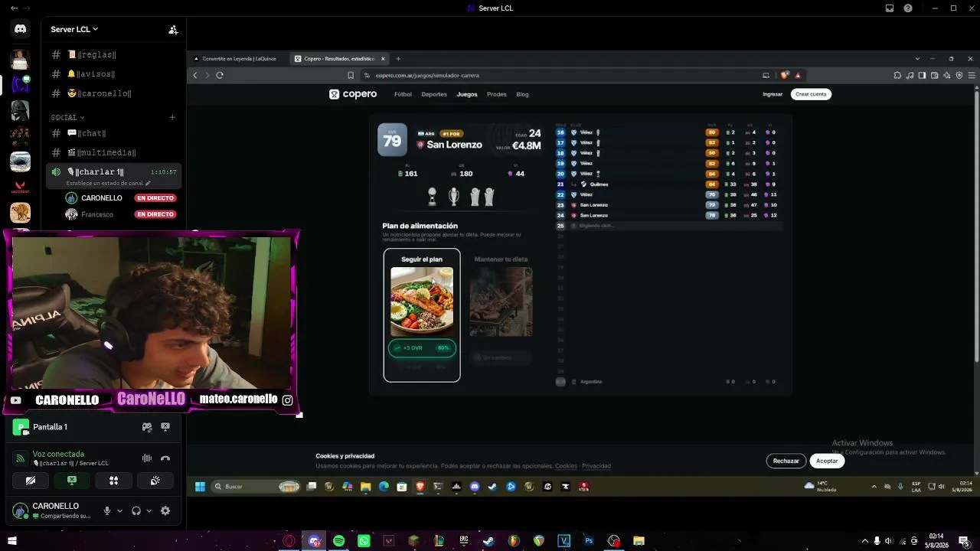Image resolution: width=980 pixels, height=551 pixels.
Task: Open the Juegos menu on Copero
Action: pos(467,94)
